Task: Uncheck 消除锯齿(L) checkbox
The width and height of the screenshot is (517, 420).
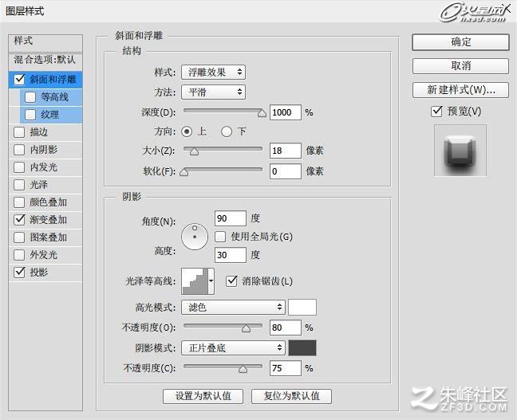Action: click(x=231, y=281)
